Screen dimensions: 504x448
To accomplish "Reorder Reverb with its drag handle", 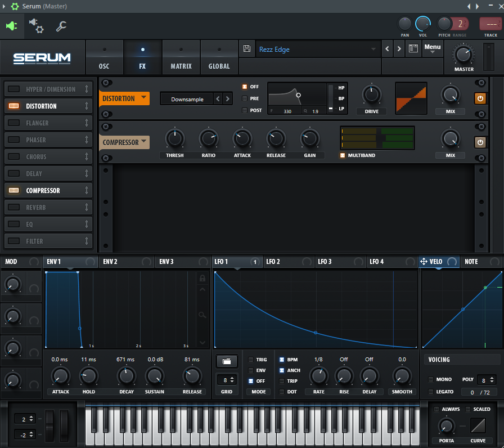I will (x=87, y=207).
